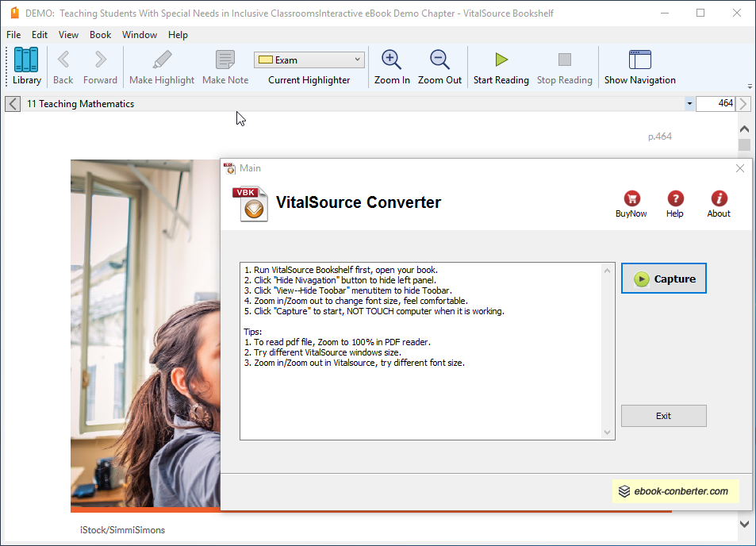Open the File menu
Viewport: 756px width, 546px height.
(x=13, y=35)
